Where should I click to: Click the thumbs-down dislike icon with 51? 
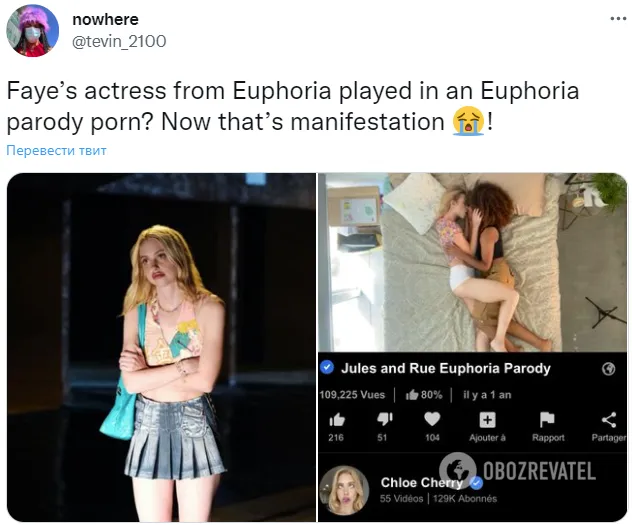[384, 420]
